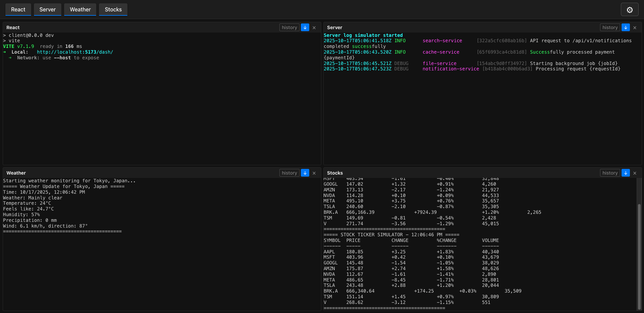Viewport: 644px width, 313px height.
Task: Open history for the Server panel
Action: 610,27
